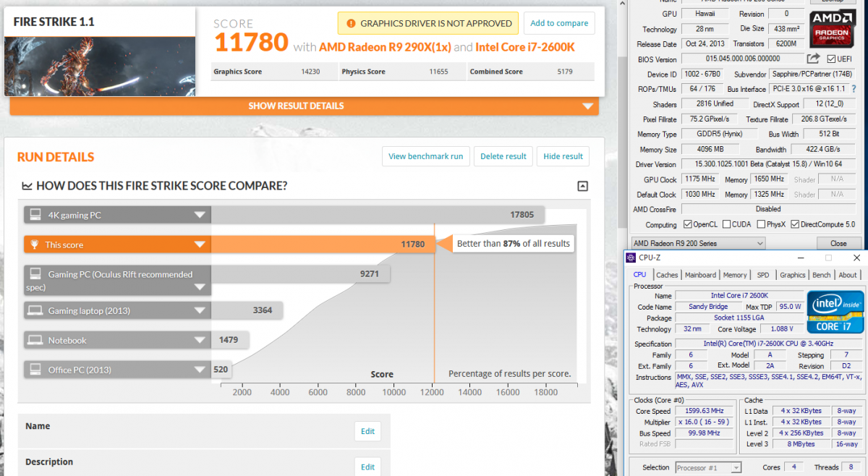Collapse the score comparison section arrow

(x=583, y=186)
